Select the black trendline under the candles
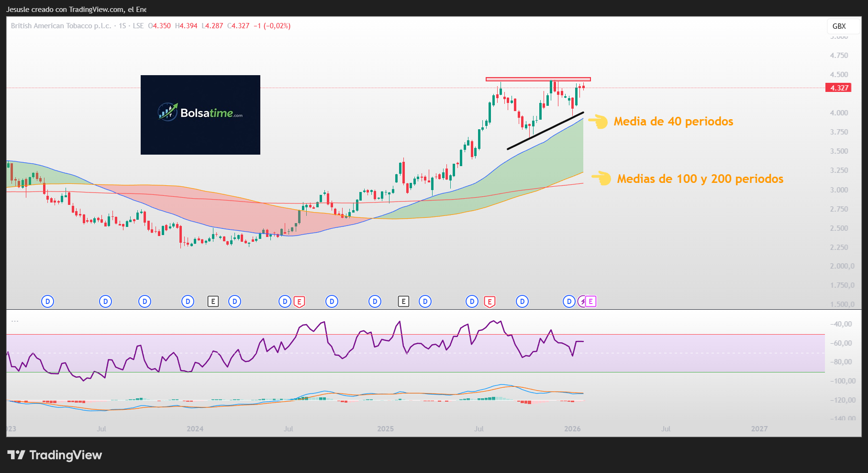Viewport: 868px width, 473px height. [x=545, y=131]
